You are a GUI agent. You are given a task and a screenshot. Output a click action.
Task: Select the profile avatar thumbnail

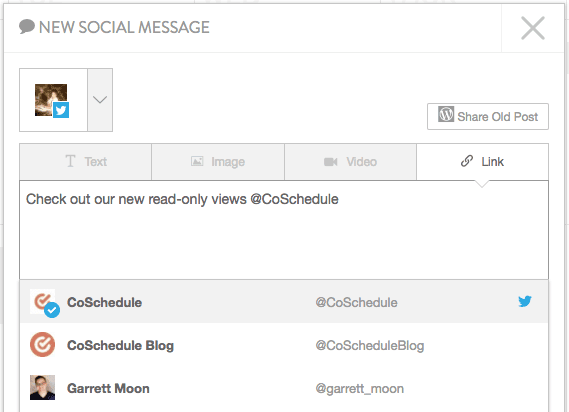[51, 100]
